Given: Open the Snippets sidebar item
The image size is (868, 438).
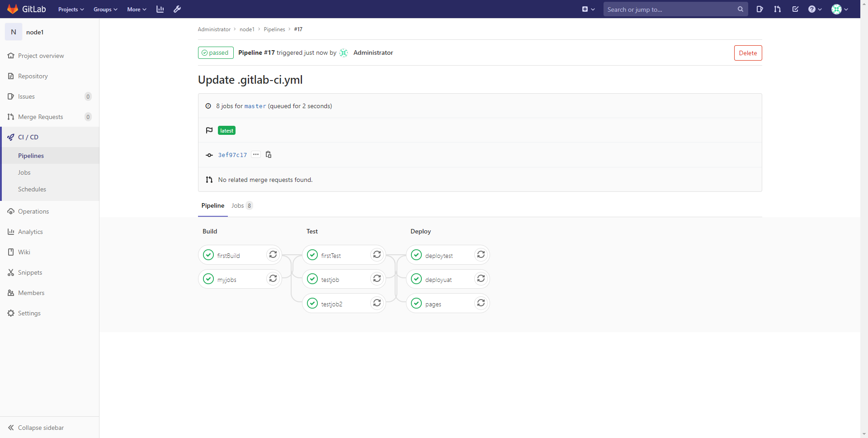Looking at the screenshot, I should tap(50, 272).
